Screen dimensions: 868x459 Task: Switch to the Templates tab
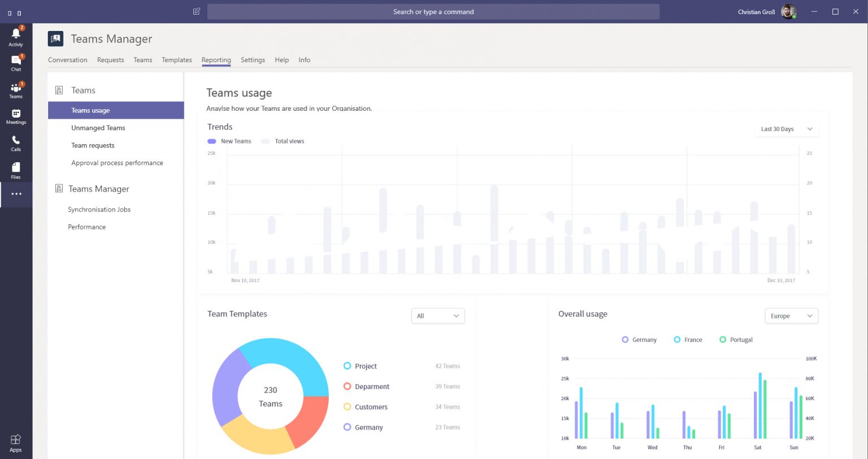click(177, 60)
